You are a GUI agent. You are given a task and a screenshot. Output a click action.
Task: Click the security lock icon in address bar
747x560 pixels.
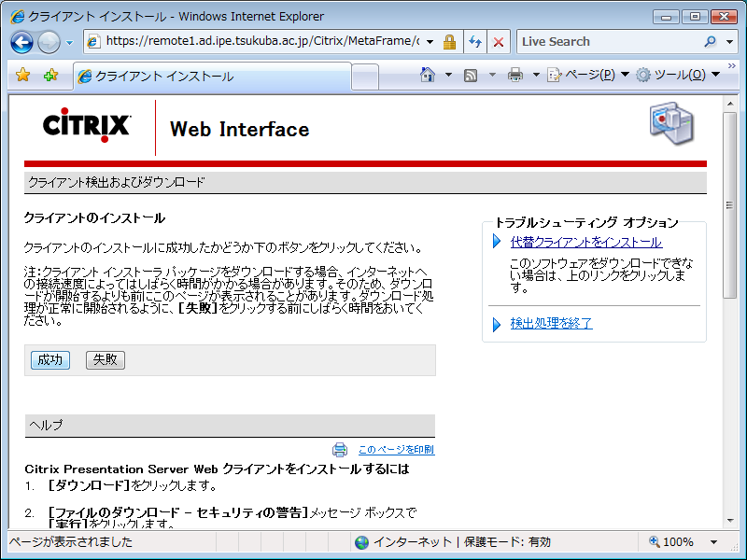(x=449, y=42)
